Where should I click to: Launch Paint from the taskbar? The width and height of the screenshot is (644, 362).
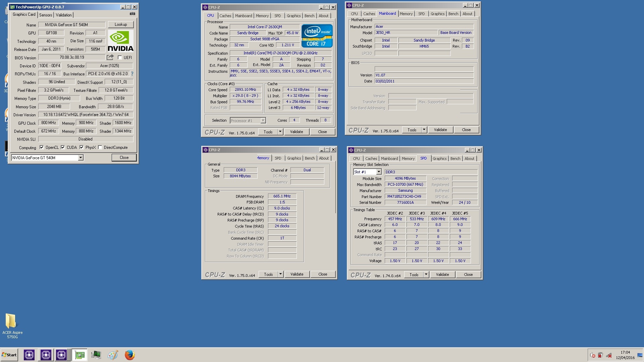click(113, 355)
